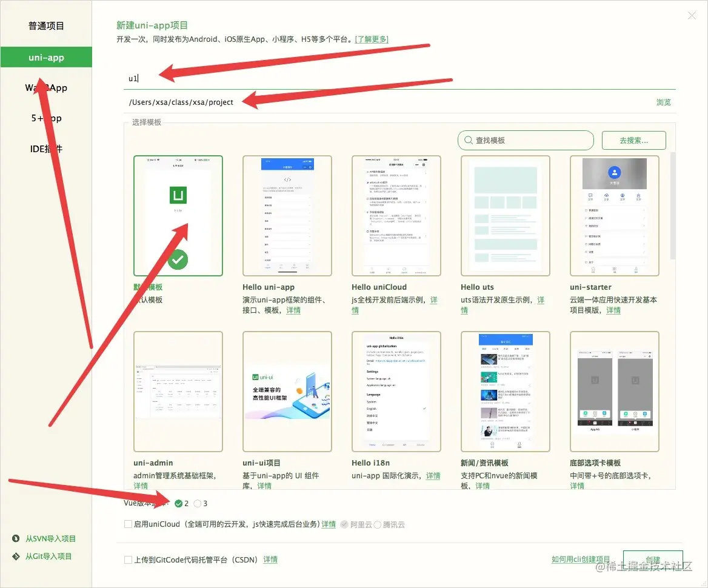Click the project path field

389,102
